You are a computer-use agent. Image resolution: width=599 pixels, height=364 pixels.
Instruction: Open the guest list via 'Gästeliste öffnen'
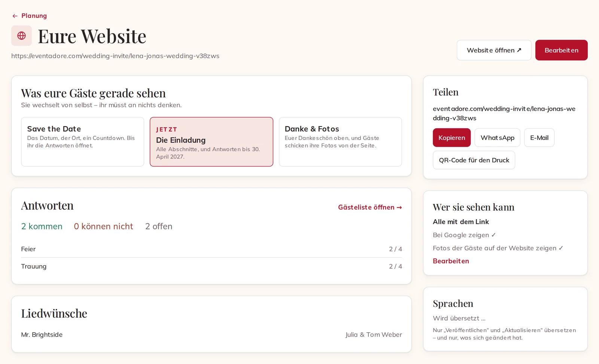pos(370,207)
